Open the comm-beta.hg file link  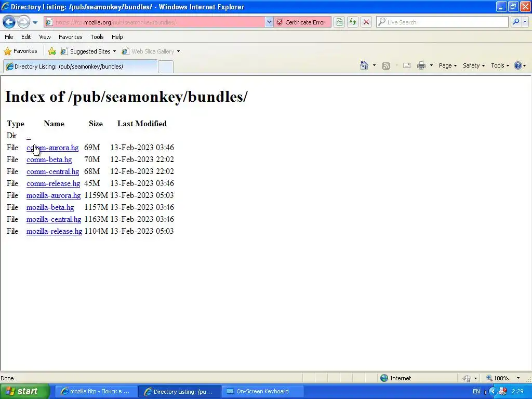pos(49,159)
